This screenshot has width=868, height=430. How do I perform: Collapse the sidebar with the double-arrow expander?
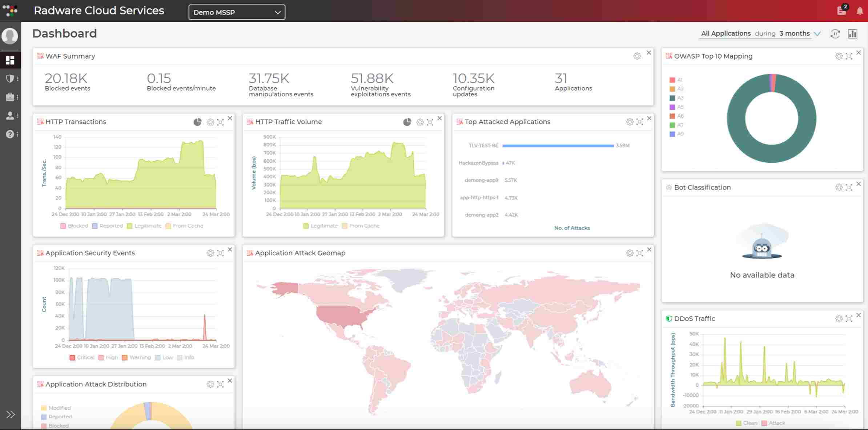(11, 414)
